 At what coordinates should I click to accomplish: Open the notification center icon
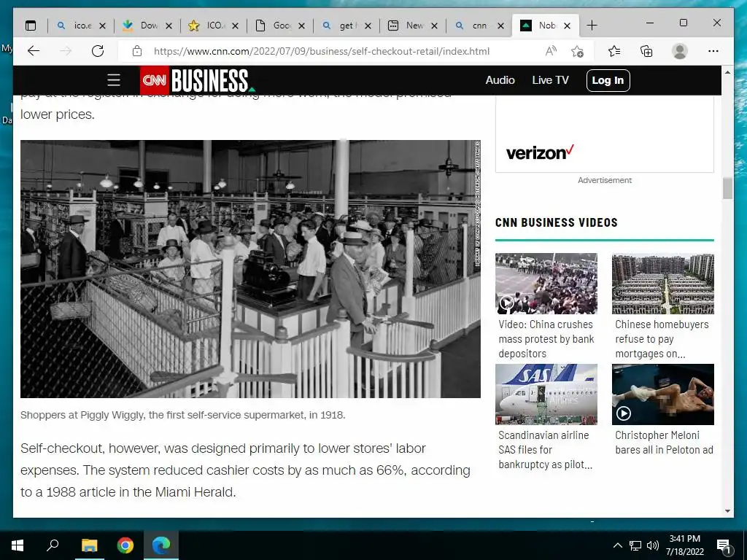724,545
